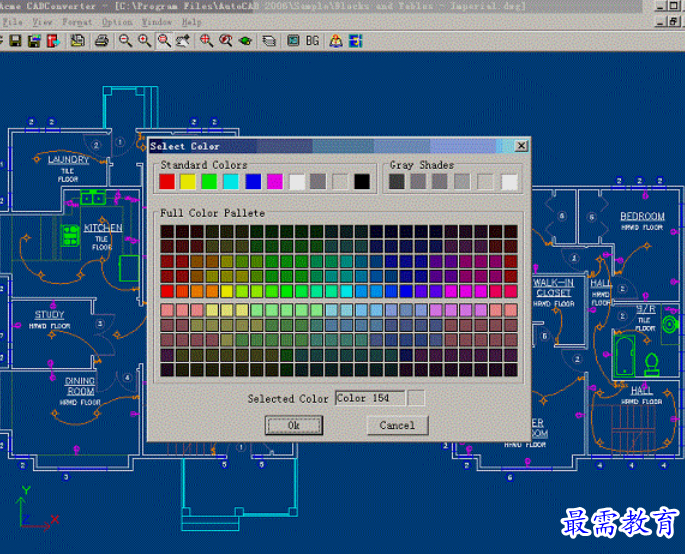The height and width of the screenshot is (554, 685).
Task: Click the BG background color icon
Action: [x=312, y=41]
